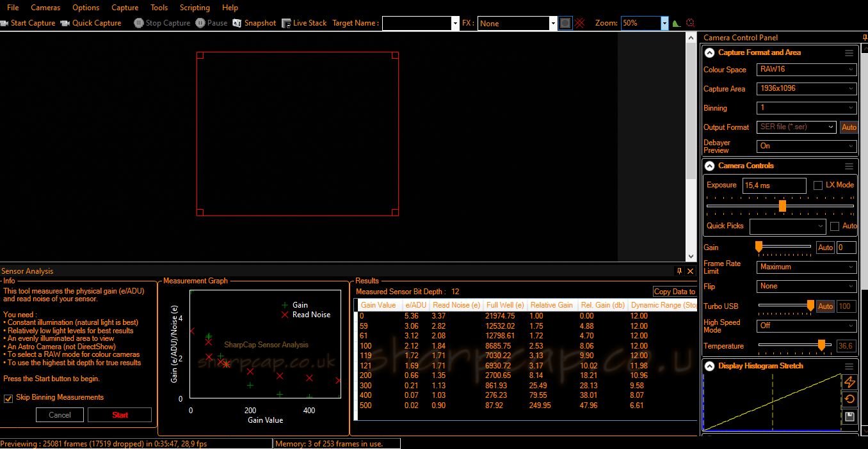Image resolution: width=868 pixels, height=449 pixels.
Task: Open the Tools menu
Action: point(159,8)
